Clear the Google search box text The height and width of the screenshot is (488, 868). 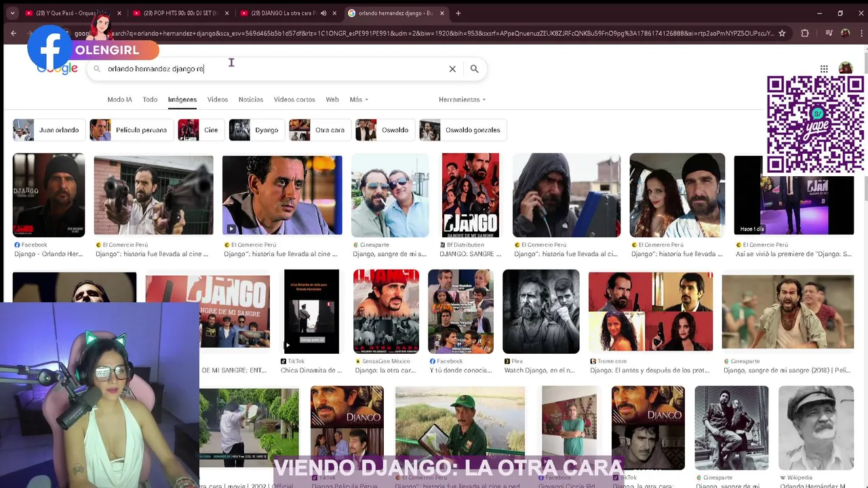pos(452,68)
